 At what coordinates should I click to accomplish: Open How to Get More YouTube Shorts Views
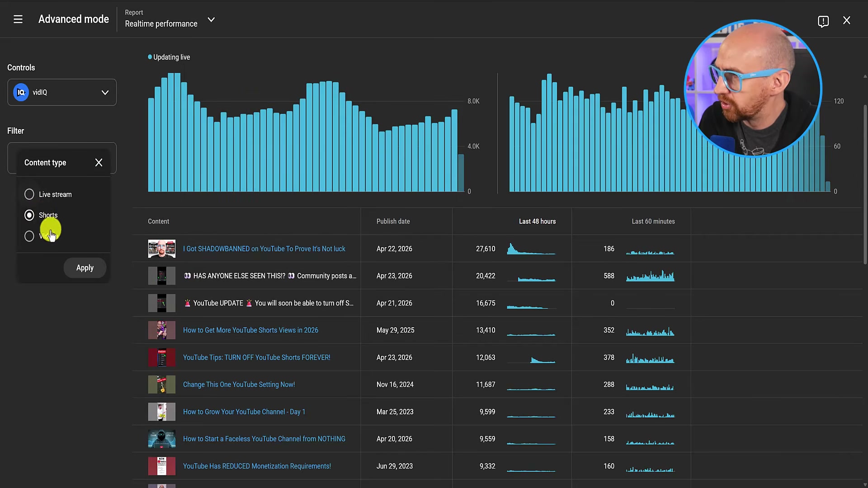(x=250, y=330)
